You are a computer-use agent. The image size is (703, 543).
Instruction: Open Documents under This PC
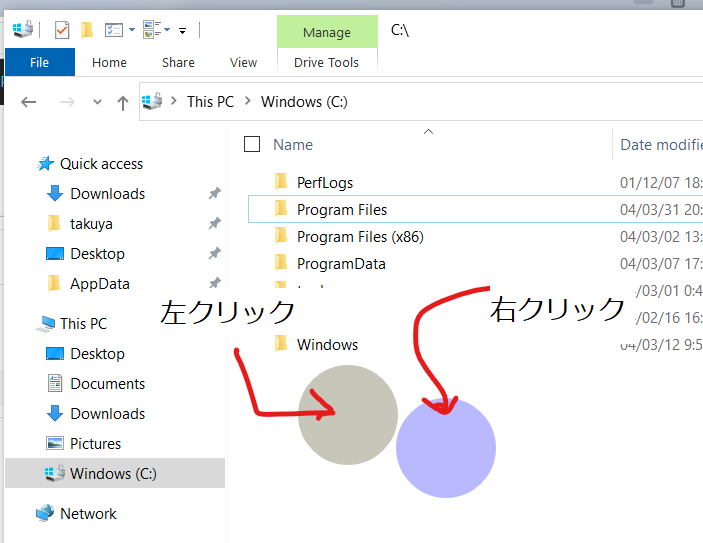pos(108,384)
